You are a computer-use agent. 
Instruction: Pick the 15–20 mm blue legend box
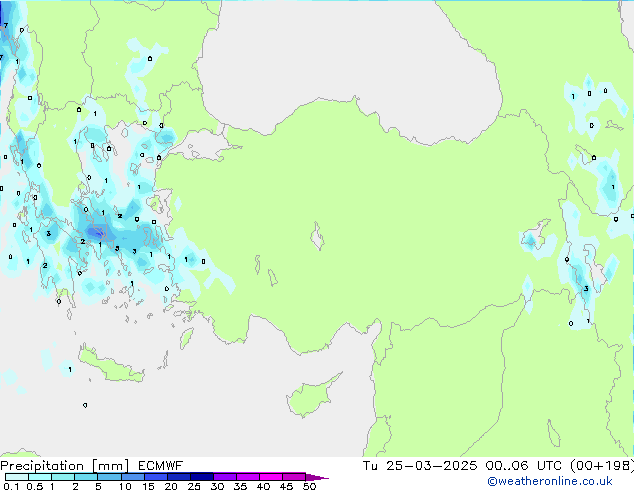[155, 477]
